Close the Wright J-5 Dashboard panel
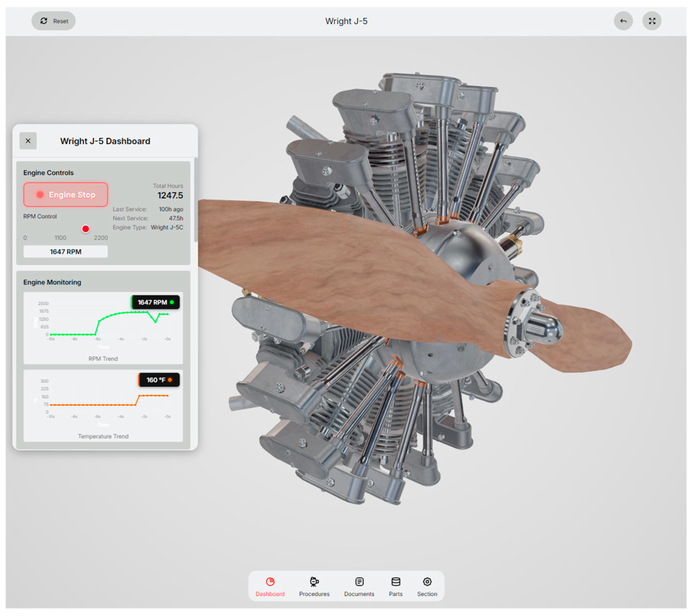Viewport: 692px width, 616px height. point(28,141)
